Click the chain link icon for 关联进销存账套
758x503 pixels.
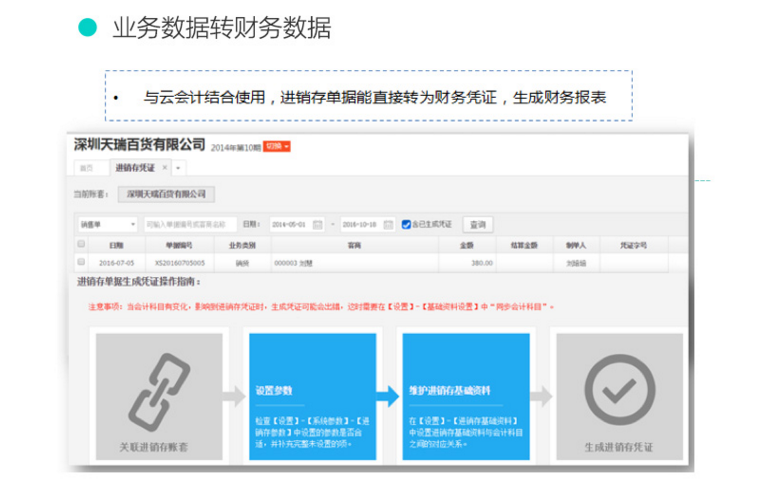[x=159, y=392]
